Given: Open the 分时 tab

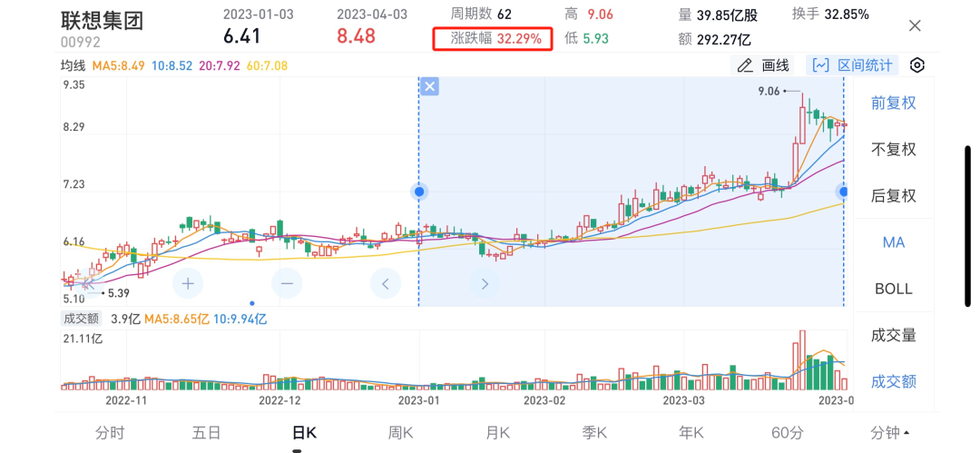Looking at the screenshot, I should [110, 432].
